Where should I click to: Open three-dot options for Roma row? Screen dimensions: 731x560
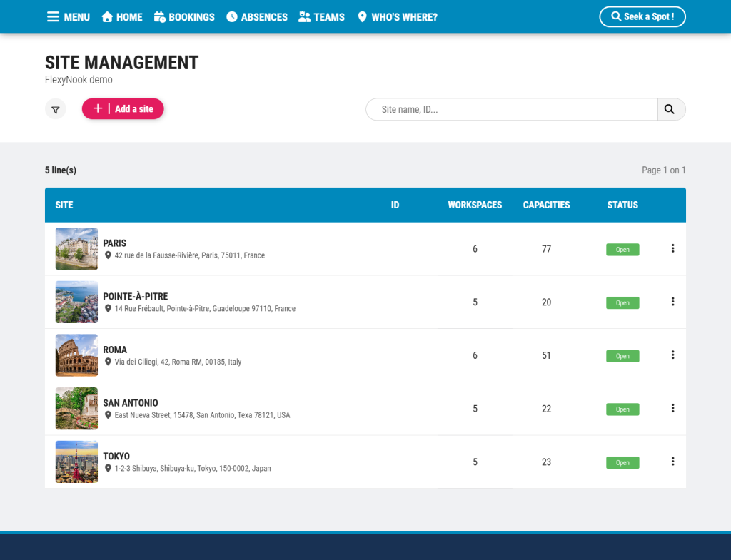672,355
